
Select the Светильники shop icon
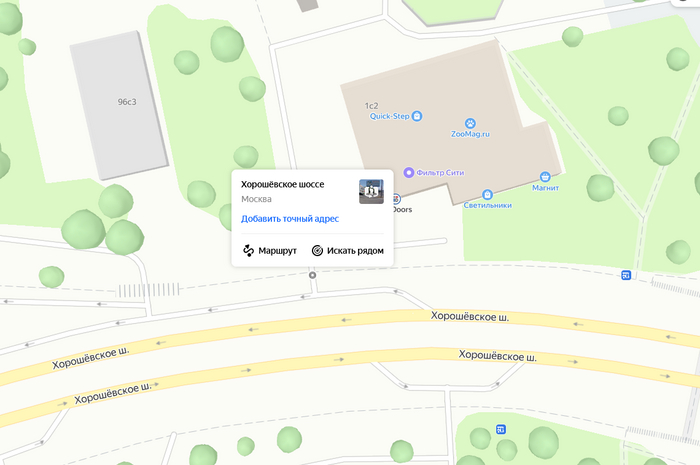488,195
